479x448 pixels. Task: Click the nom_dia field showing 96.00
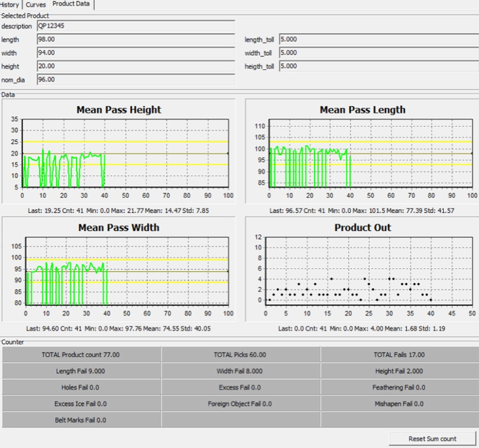pos(135,80)
